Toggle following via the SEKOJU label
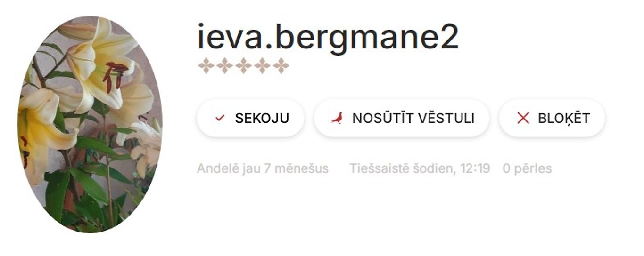The height and width of the screenshot is (256, 644). click(262, 118)
